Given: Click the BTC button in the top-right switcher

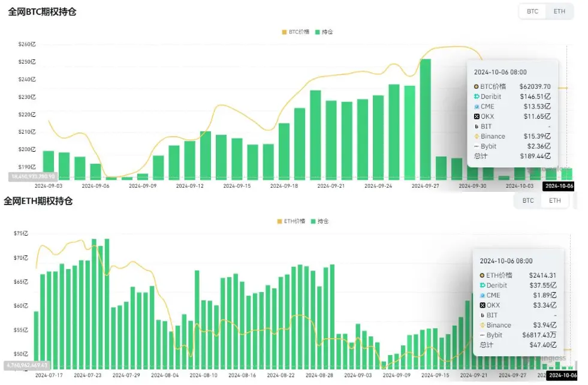Looking at the screenshot, I should point(532,11).
